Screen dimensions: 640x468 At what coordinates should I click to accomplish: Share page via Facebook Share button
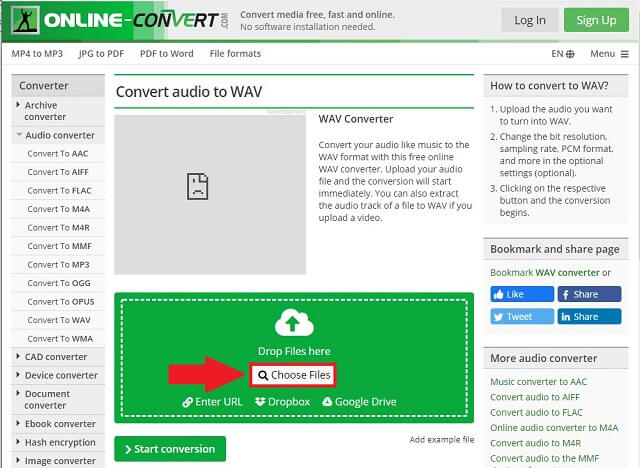[x=589, y=294]
